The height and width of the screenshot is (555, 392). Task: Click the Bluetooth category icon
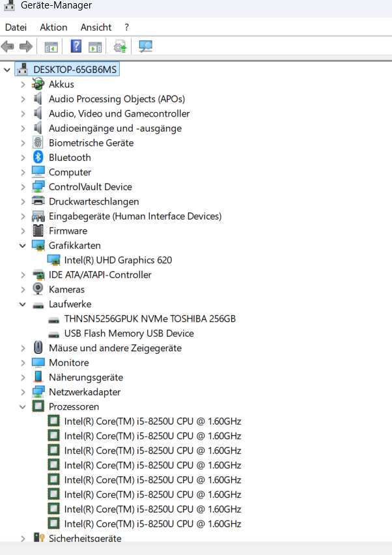38,157
